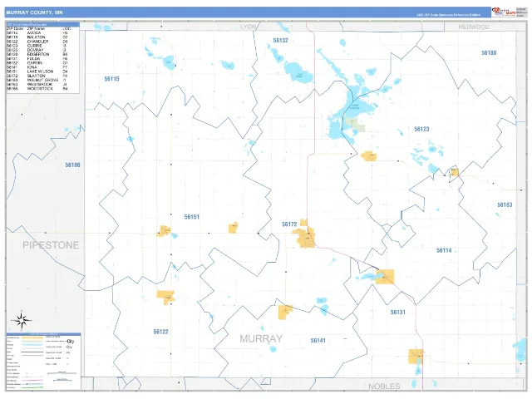Click the compass rose icon

click(22, 320)
